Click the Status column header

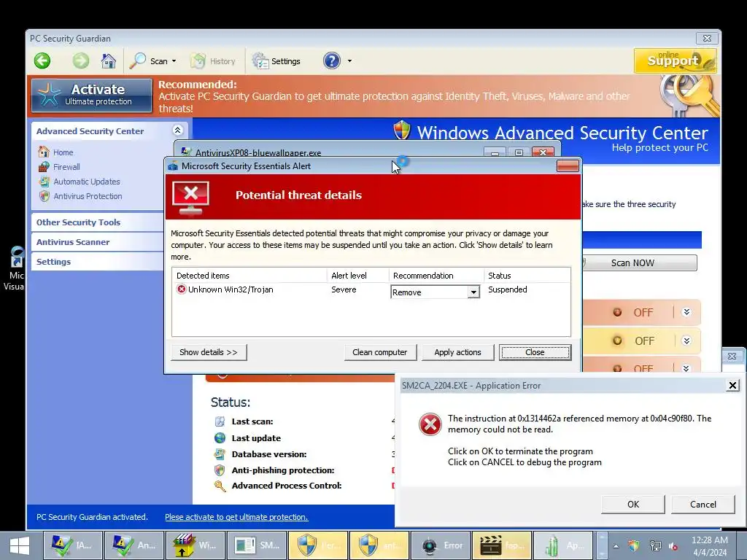tap(527, 276)
